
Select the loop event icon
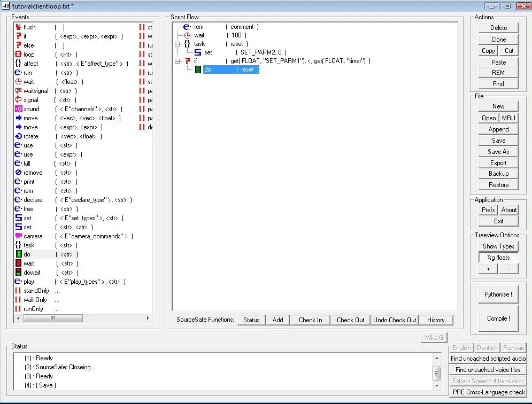[x=18, y=55]
